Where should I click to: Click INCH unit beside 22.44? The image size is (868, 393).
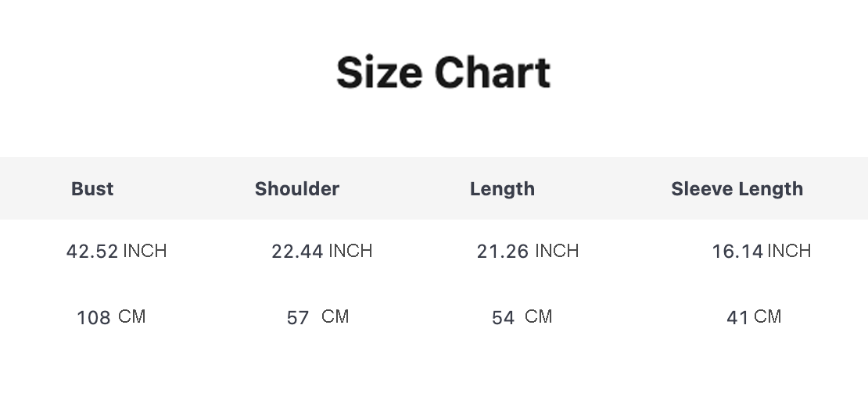[350, 251]
